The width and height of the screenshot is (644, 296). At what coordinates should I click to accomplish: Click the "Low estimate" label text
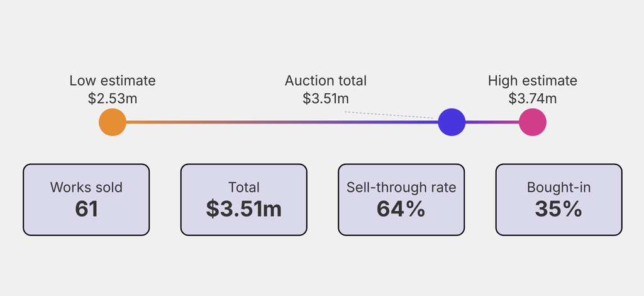tap(113, 81)
